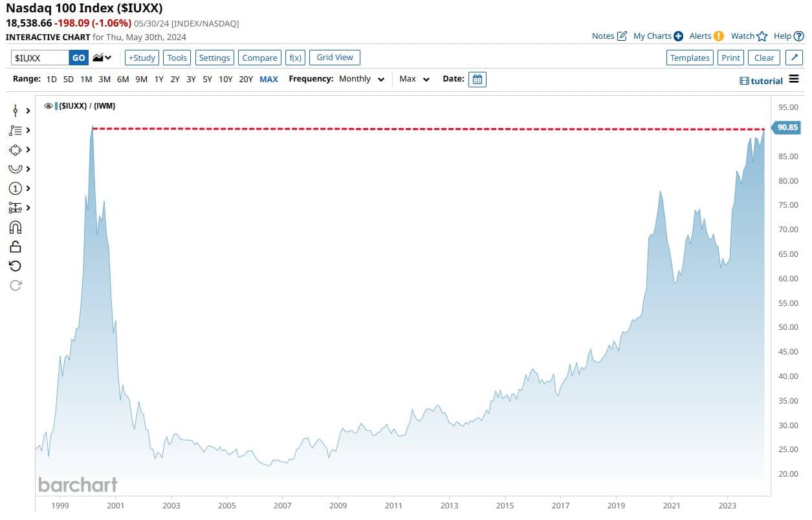812x520 pixels.
Task: Expand the shapes tool chevron
Action: point(28,149)
